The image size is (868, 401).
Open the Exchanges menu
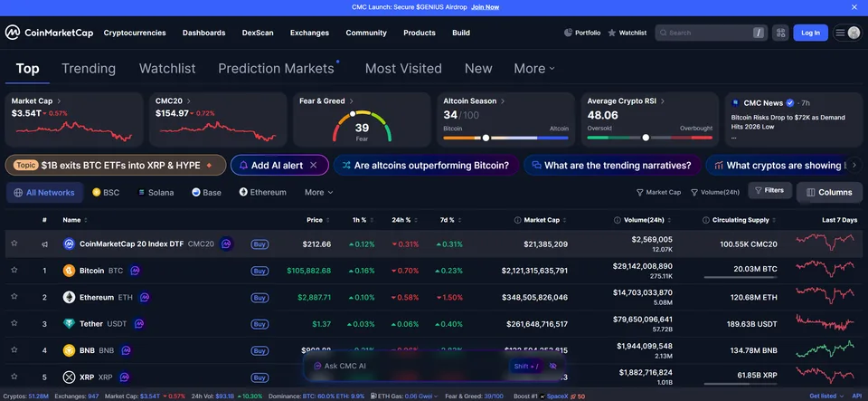pyautogui.click(x=309, y=33)
